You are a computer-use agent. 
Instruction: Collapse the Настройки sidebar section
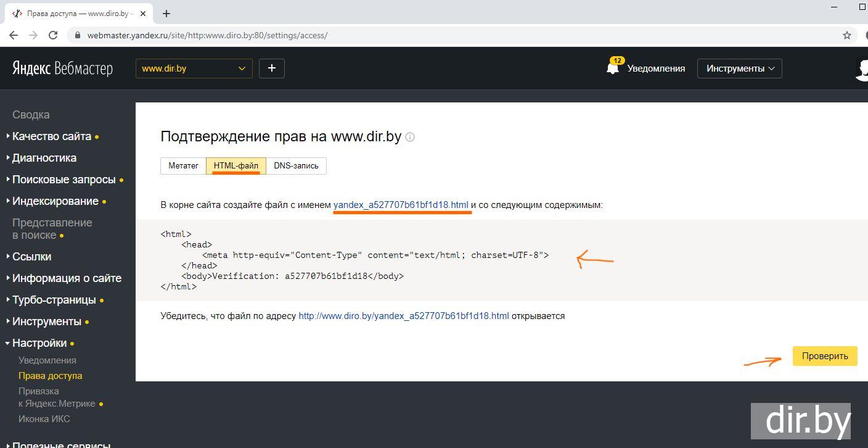39,343
